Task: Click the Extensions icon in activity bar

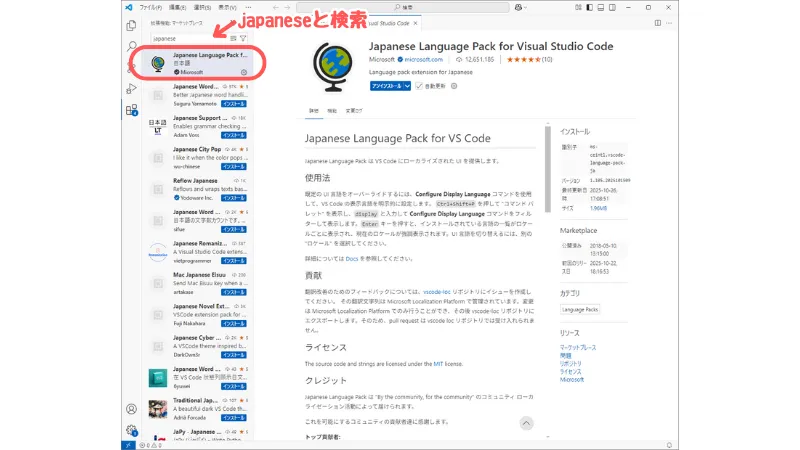Action: click(x=132, y=110)
